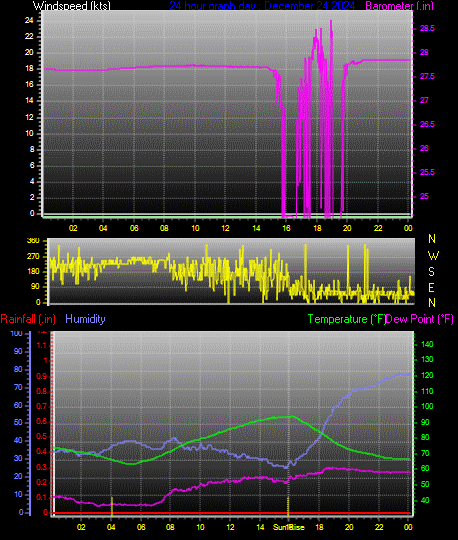Click the 'Barometer (.in)' axis title

coord(399,6)
